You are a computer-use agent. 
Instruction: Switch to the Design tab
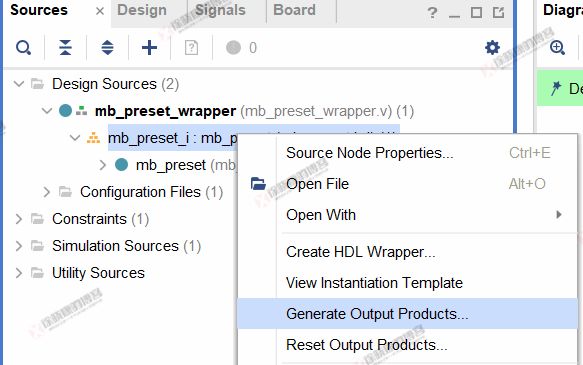142,10
